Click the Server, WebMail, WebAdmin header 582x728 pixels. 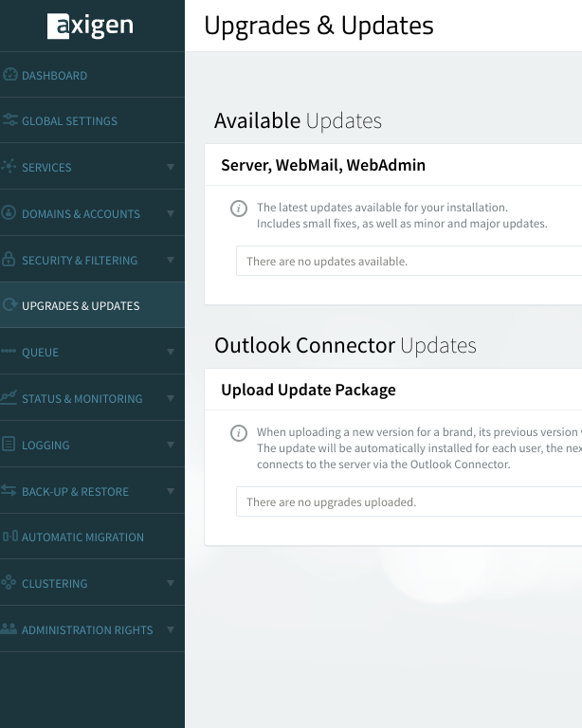tap(323, 165)
